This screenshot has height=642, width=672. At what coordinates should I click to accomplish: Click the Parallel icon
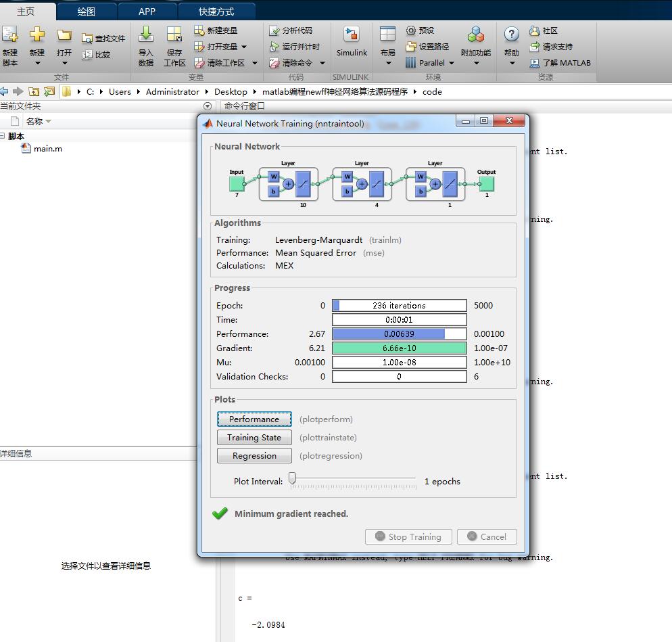pyautogui.click(x=410, y=63)
